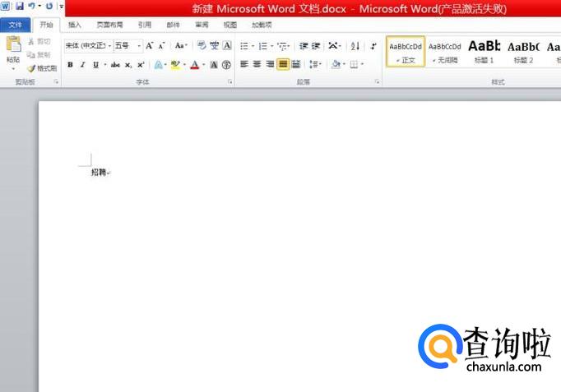
Task: Switch to the 邮件 (Mailings) tab
Action: tap(173, 25)
